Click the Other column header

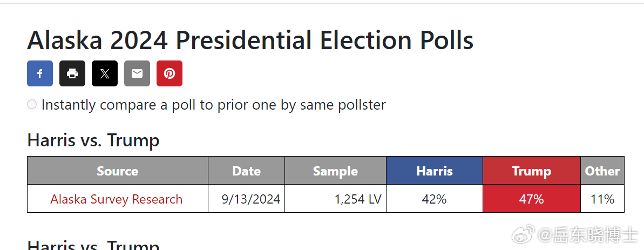click(602, 171)
